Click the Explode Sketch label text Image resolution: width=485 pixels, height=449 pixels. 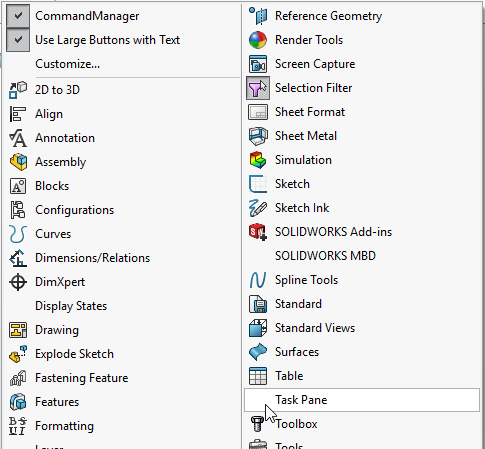coord(74,354)
